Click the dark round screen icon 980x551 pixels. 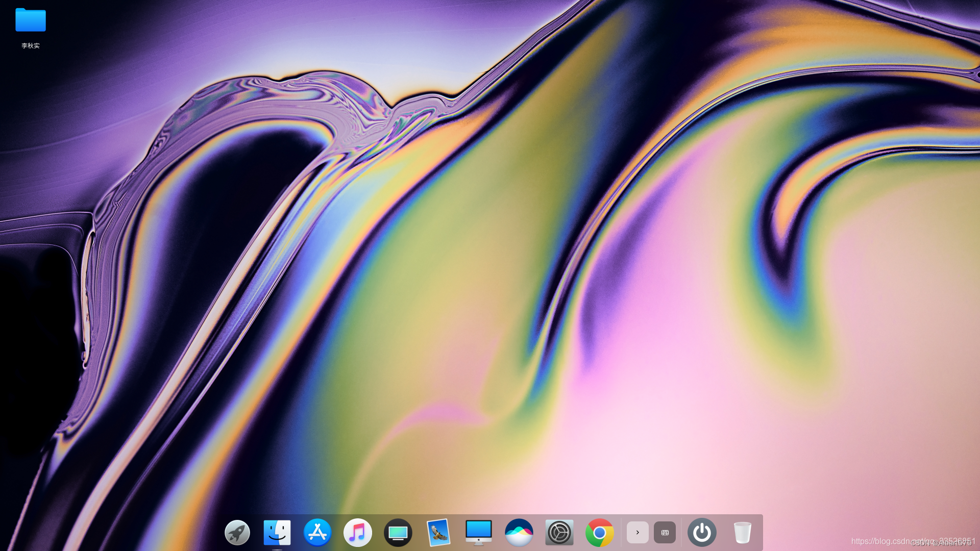pos(398,533)
